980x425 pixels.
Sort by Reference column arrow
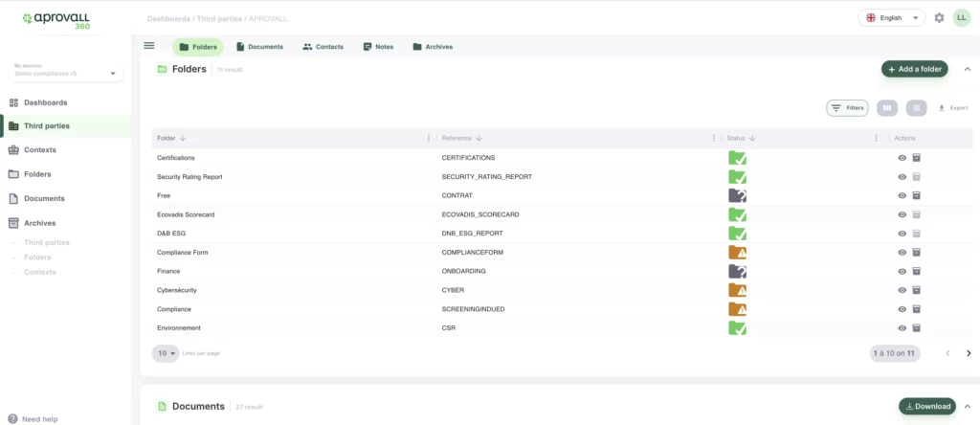pos(479,138)
